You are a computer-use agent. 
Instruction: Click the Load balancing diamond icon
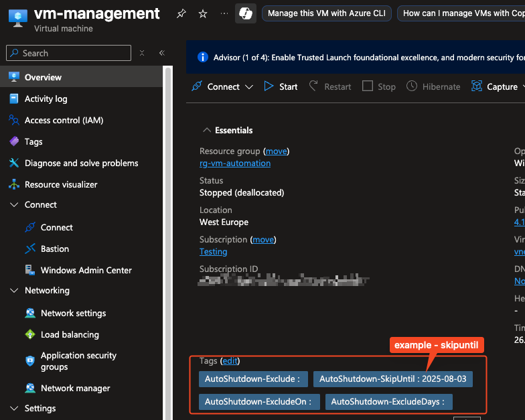tap(30, 334)
